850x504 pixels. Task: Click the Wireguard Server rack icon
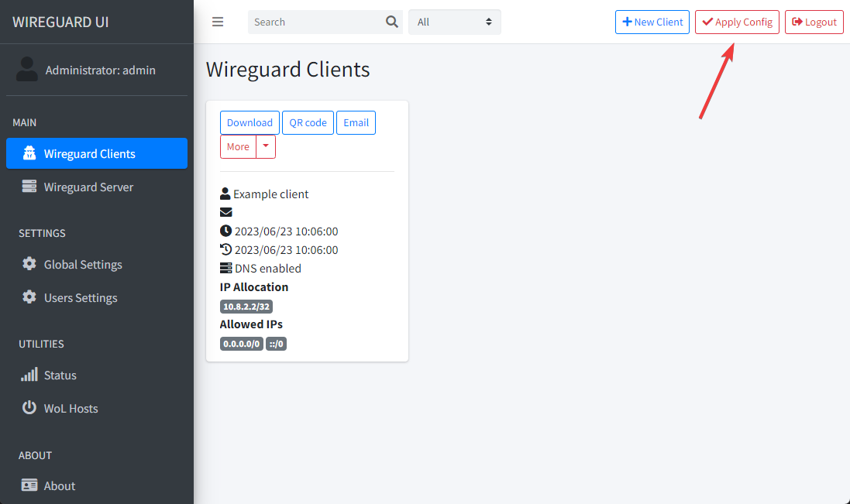point(29,187)
